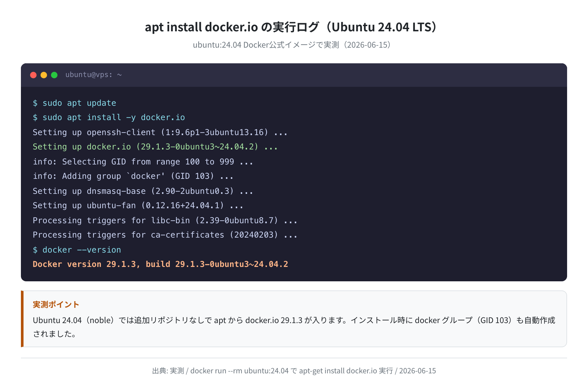Viewport: 588px width, 389px height.
Task: Click the 'Setting up dnsmasq-base' log line
Action: pos(143,191)
